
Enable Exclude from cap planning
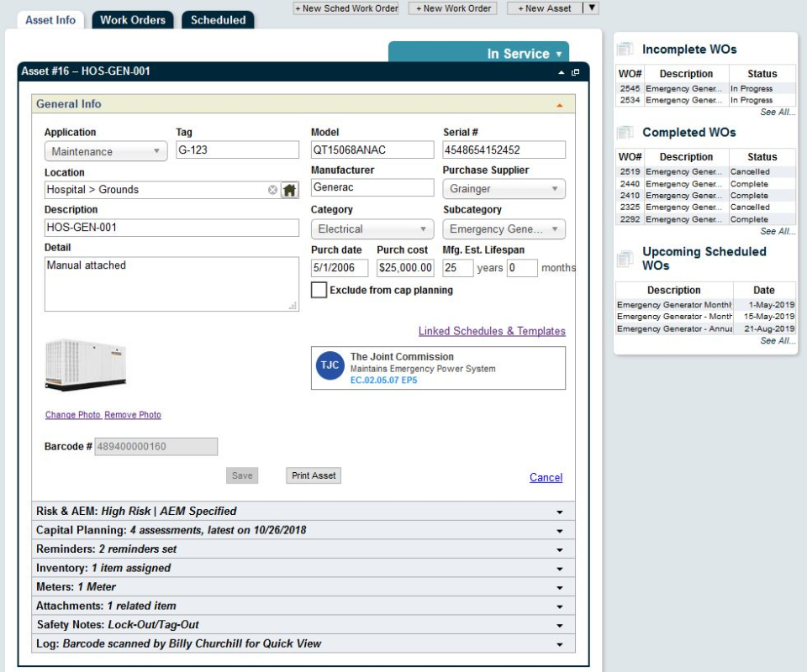317,290
